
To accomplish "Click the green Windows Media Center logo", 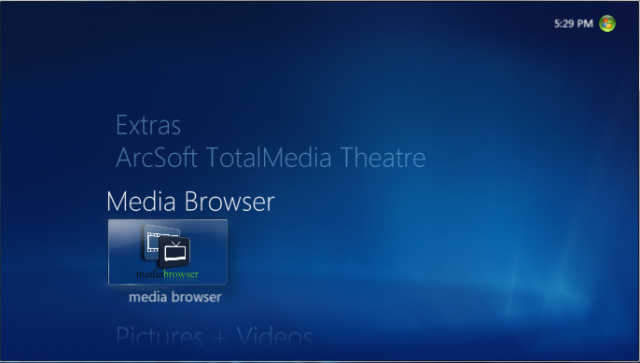I will (x=607, y=23).
